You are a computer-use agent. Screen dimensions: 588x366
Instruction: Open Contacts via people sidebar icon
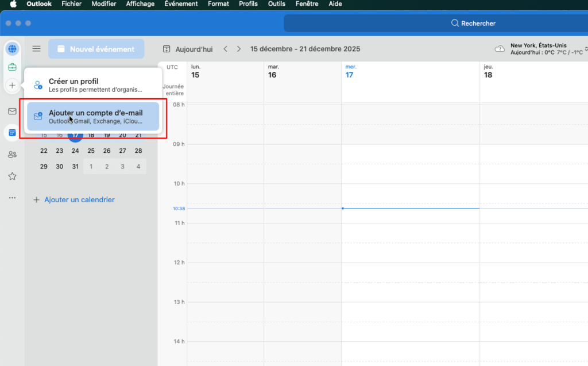[x=12, y=155]
